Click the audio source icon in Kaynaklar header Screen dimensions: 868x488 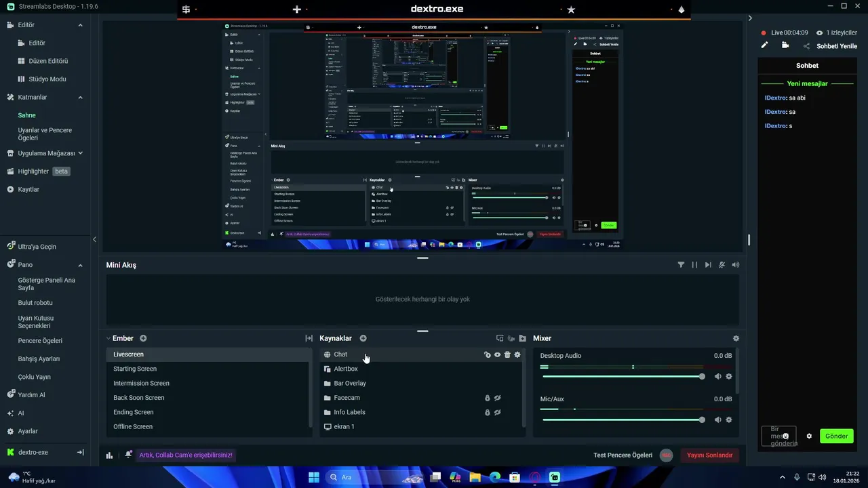511,338
